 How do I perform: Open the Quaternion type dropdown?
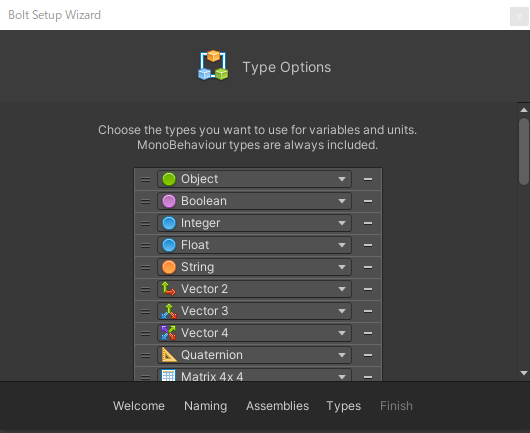(x=255, y=355)
